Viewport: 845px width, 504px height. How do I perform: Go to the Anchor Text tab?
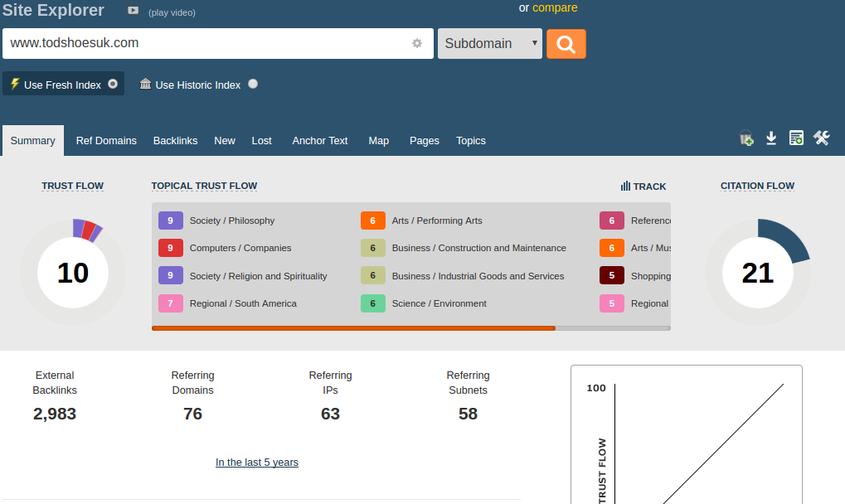(x=320, y=141)
